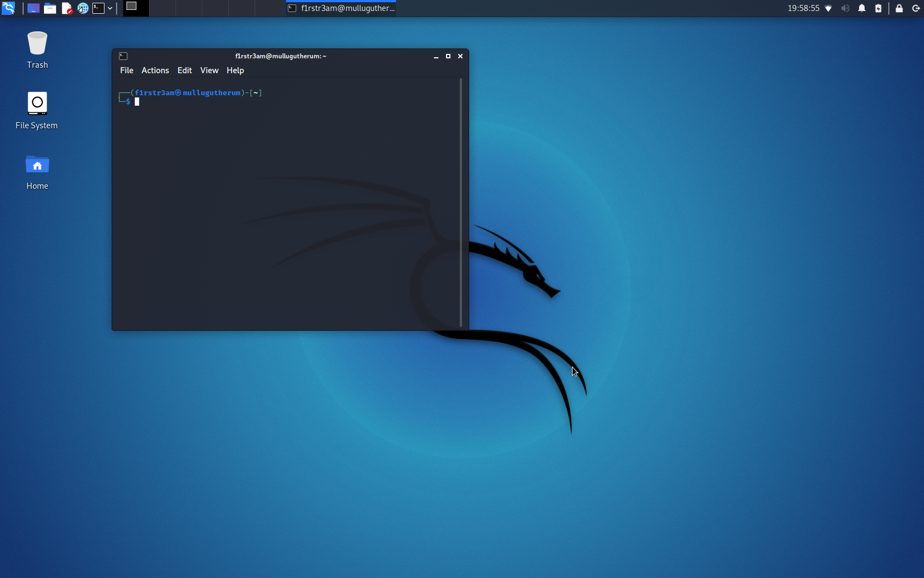924x578 pixels.
Task: Toggle the muted volume icon
Action: tap(845, 8)
